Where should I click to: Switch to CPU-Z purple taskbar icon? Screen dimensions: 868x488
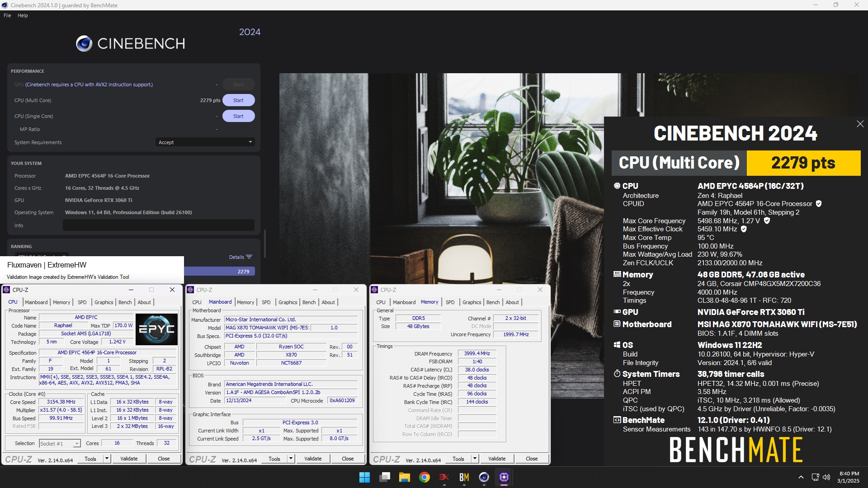504,477
